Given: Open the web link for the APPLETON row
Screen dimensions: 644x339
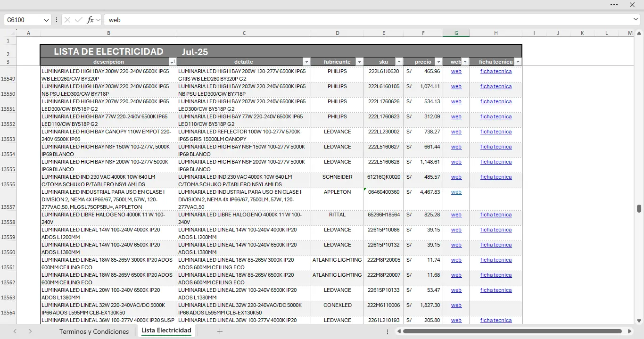Looking at the screenshot, I should click(456, 192).
